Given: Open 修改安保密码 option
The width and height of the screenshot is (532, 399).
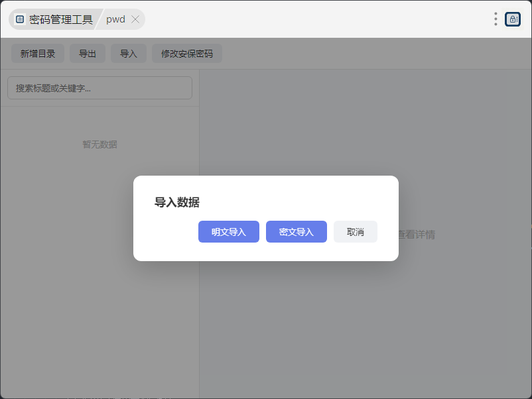Looking at the screenshot, I should click(187, 54).
